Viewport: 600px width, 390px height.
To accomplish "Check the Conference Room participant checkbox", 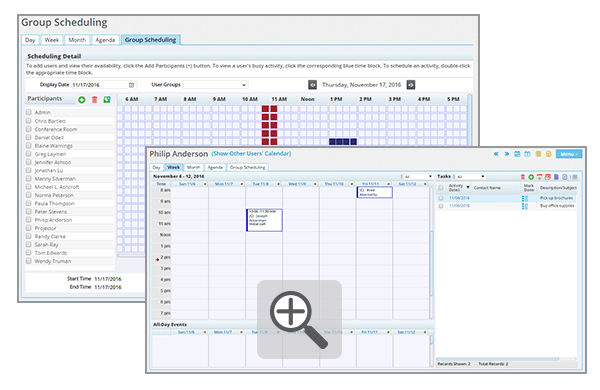I will pyautogui.click(x=29, y=129).
